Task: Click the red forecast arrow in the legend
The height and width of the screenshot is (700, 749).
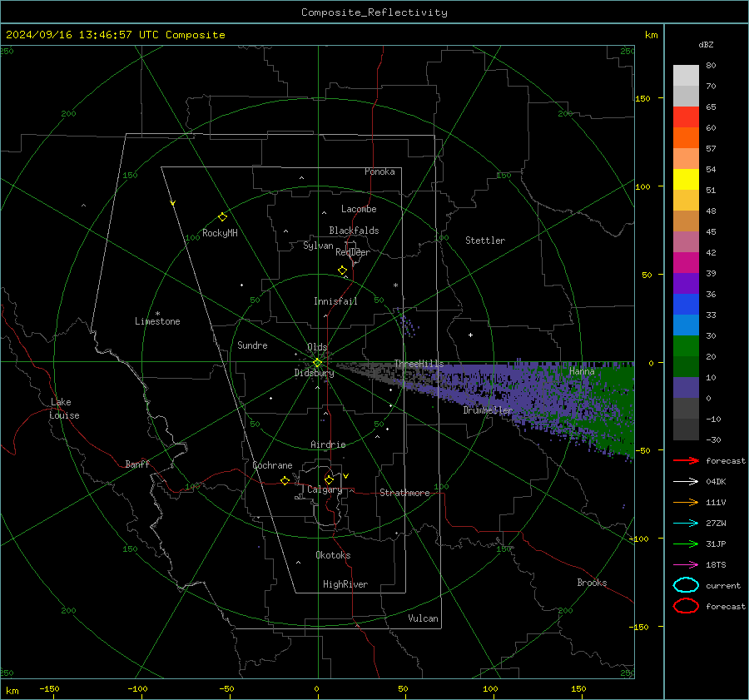Action: coord(686,460)
